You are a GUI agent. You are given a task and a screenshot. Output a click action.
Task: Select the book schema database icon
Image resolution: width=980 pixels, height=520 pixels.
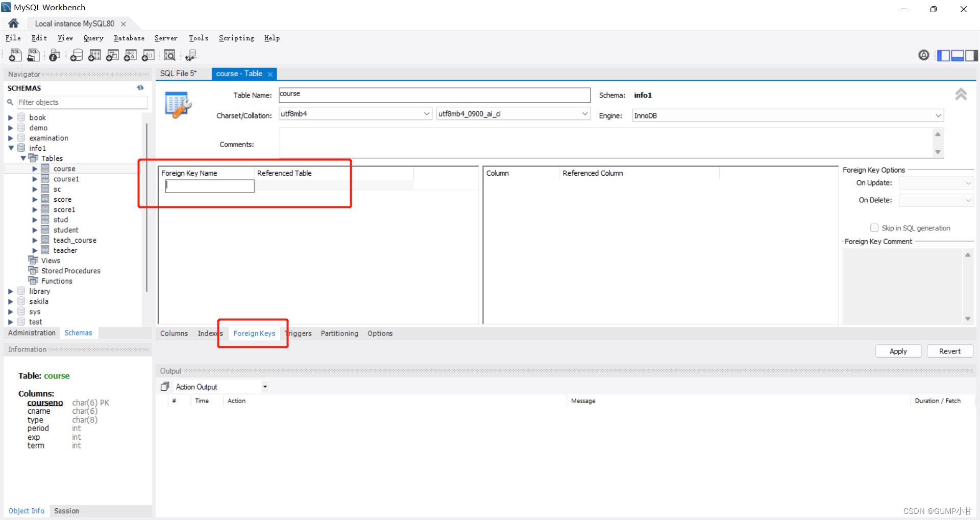pos(21,117)
